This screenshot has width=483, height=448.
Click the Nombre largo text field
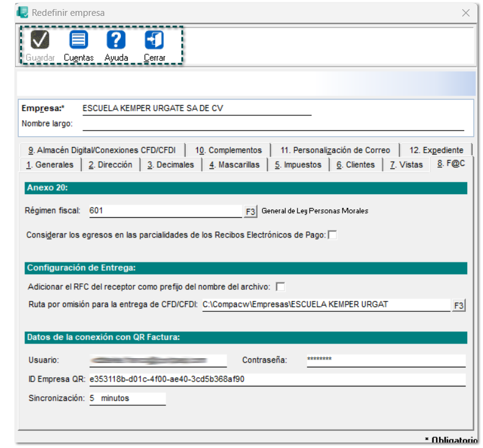tap(273, 124)
